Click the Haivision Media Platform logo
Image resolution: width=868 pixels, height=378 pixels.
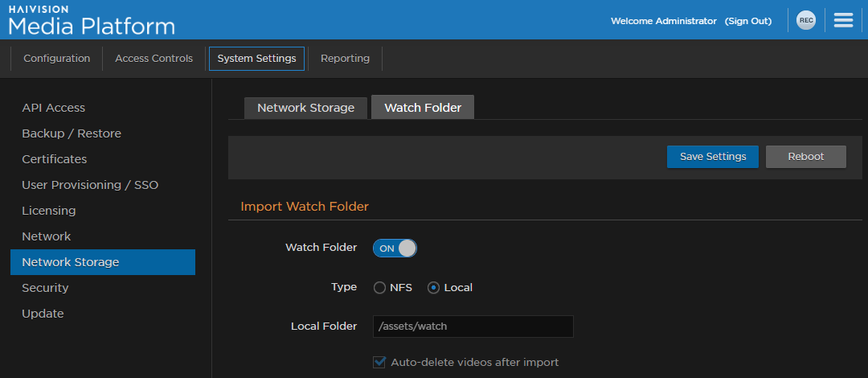pos(92,21)
